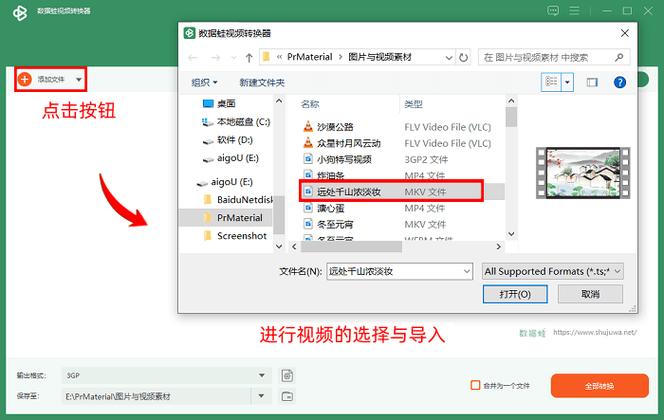The height and width of the screenshot is (420, 664).
Task: Click the VLC cone icon of 沙漠公路
Action: (x=308, y=126)
